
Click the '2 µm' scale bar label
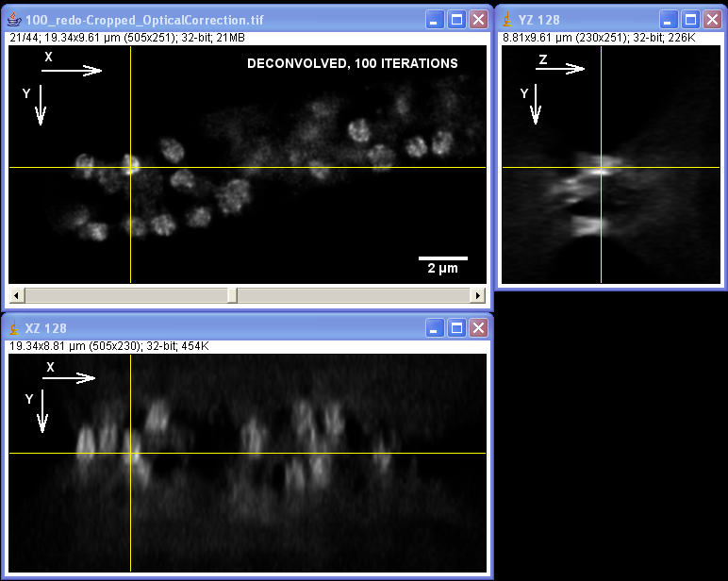point(442,269)
